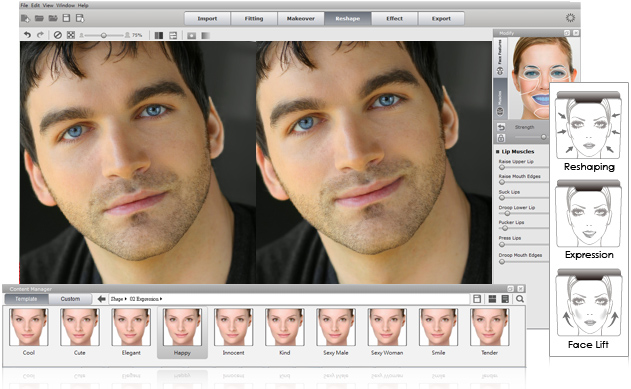This screenshot has height=389, width=631.
Task: Adjust the Droop Mouth Edges slider
Action: coord(502,261)
